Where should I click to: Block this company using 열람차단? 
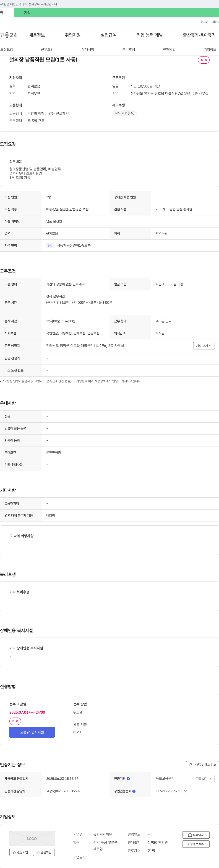pos(44,852)
